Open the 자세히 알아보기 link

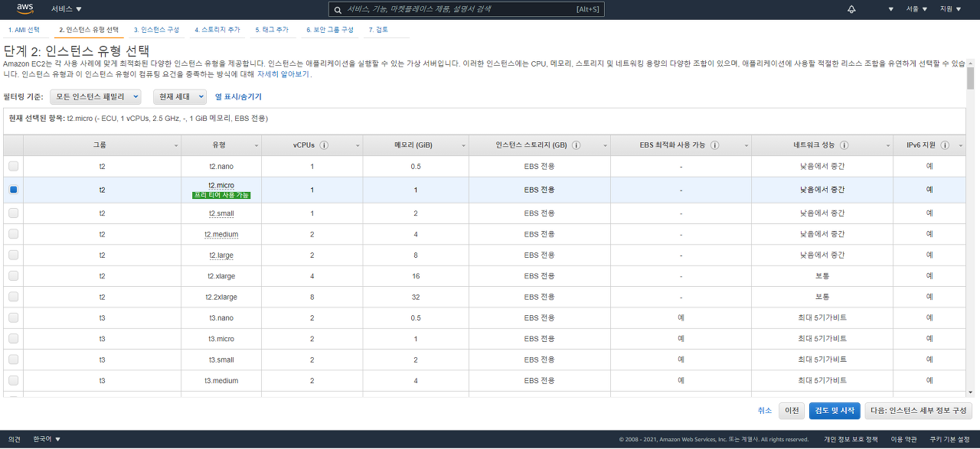click(x=284, y=74)
